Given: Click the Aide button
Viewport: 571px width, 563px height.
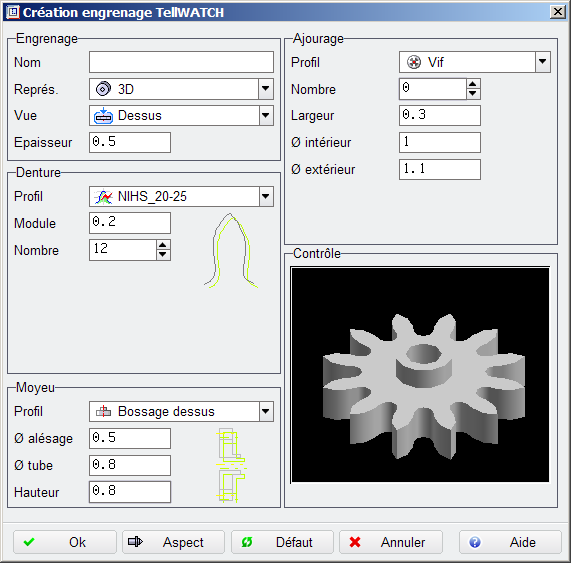Looking at the screenshot, I should tap(510, 542).
